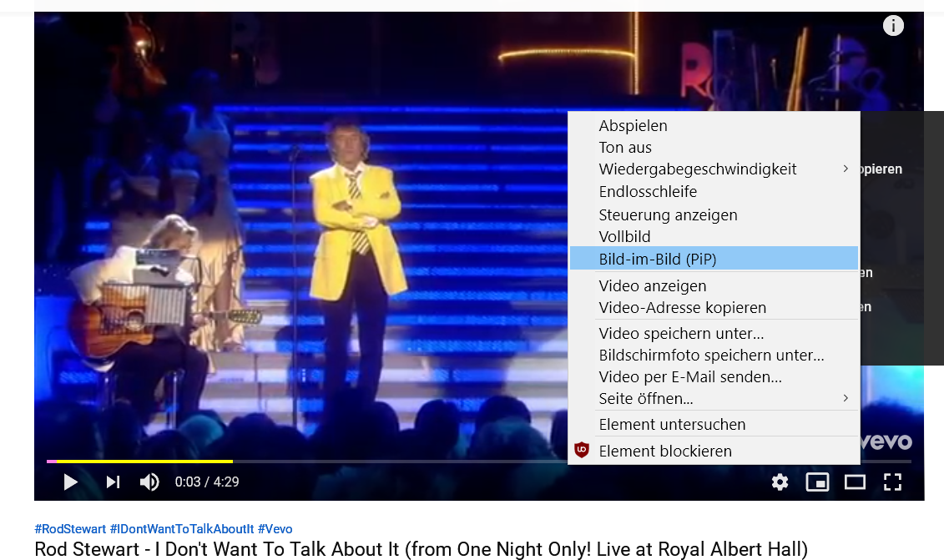
Task: Open the video info card icon
Action: (x=893, y=25)
